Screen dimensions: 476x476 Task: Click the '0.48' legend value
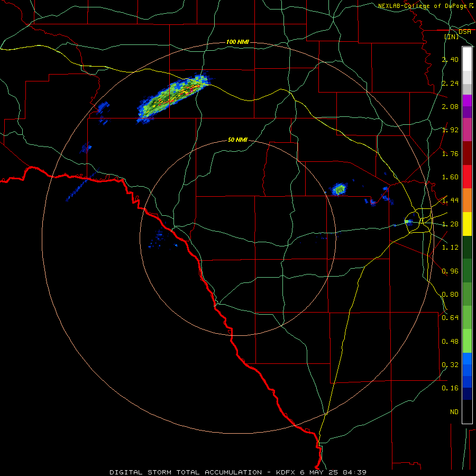(450, 342)
